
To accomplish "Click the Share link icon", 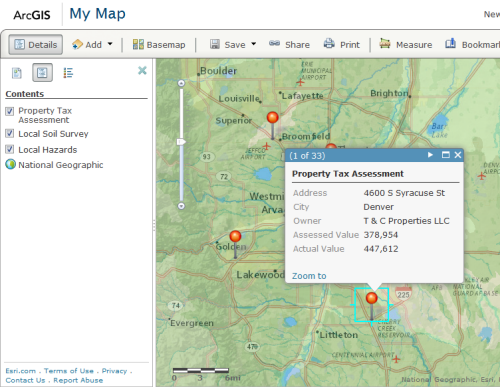I will point(274,43).
